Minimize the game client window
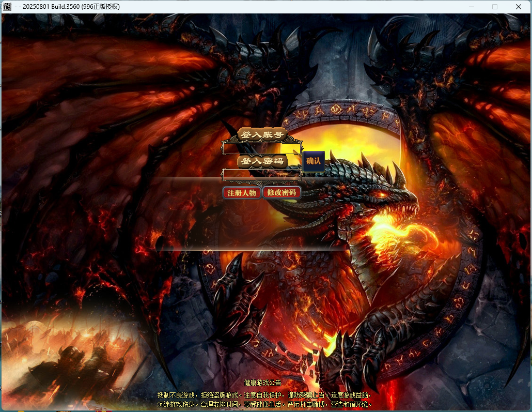This screenshot has height=412, width=532. (471, 7)
